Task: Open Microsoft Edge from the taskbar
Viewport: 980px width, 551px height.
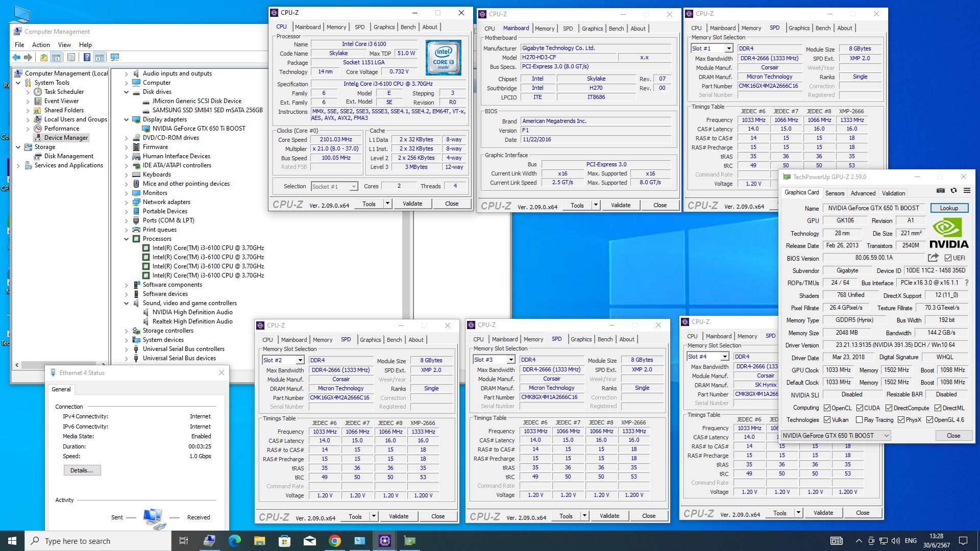Action: [x=234, y=541]
